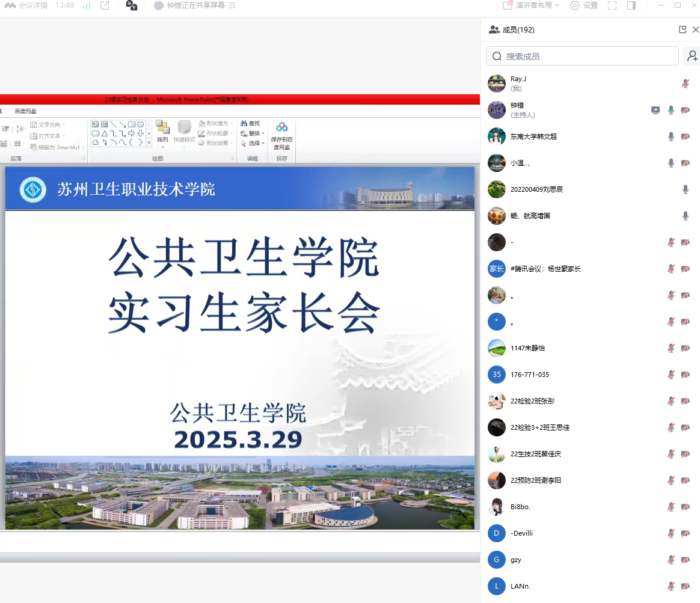
Task: Click Ray.J's avatar thumbnail
Action: tap(496, 84)
